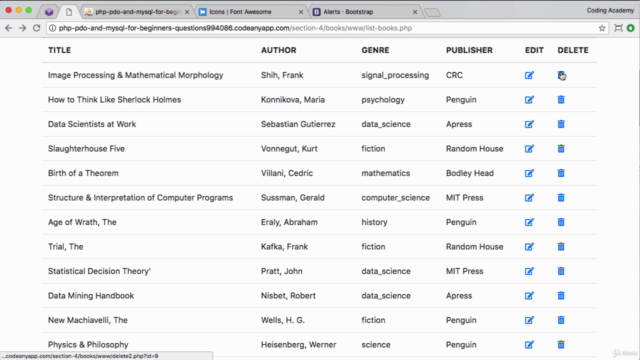Close the php-pdo-and-mysql tab
Screen dimensions: 640x360
pos(187,12)
